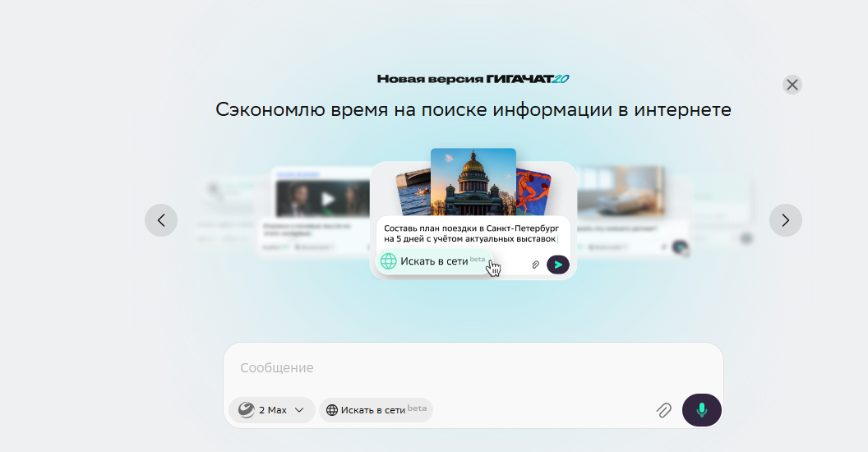Attach a file with the paperclip icon
Screen dimensions: 868x452
(663, 410)
